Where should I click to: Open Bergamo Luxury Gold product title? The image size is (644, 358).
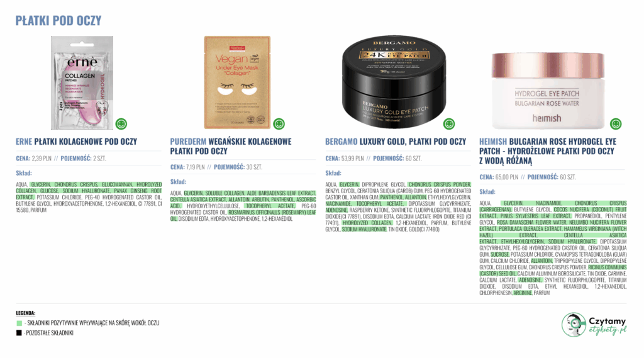pos(396,142)
